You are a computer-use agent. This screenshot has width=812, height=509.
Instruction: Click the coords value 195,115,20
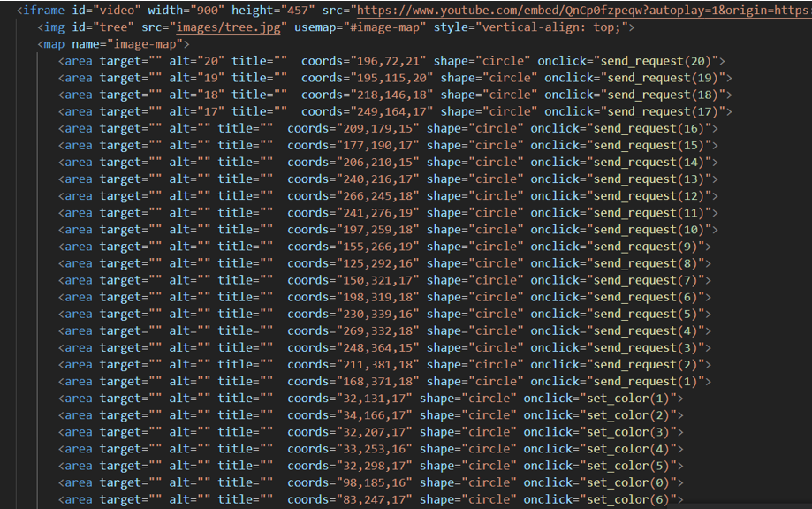[391, 78]
